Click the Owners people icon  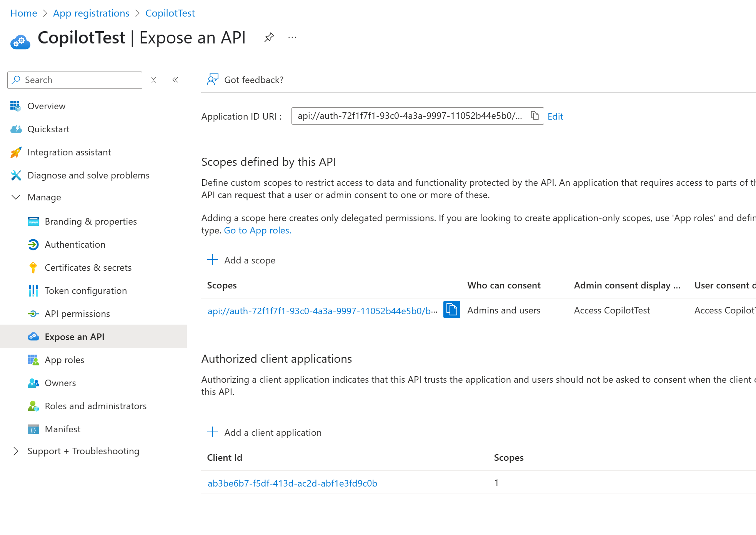33,383
